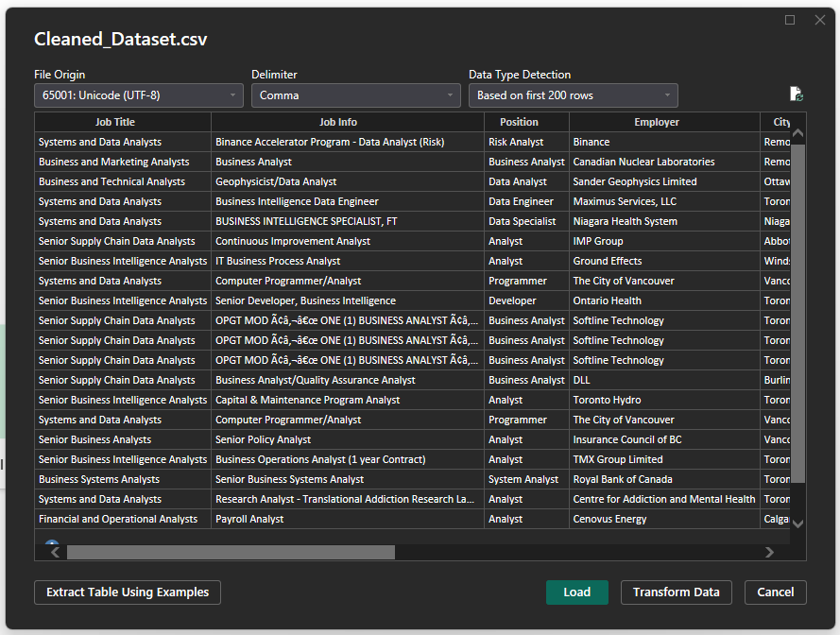Click the vertical scrollbar up arrow
The height and width of the screenshot is (635, 840).
pyautogui.click(x=797, y=133)
